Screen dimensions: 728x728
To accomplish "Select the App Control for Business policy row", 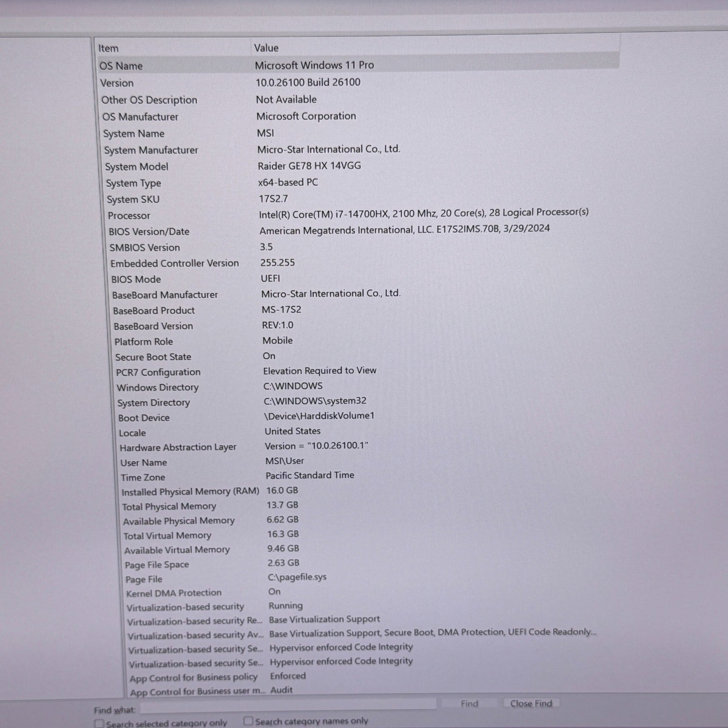I will (193, 678).
